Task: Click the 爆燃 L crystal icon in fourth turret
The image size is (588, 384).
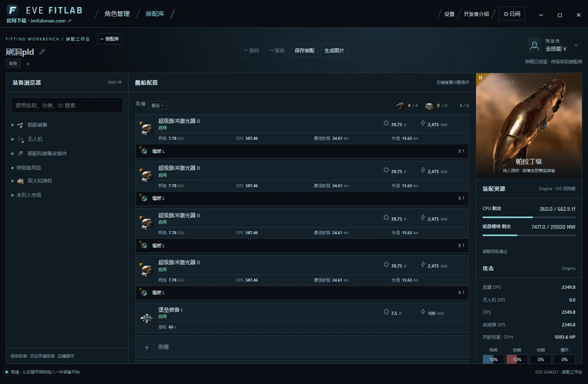Action: point(144,292)
